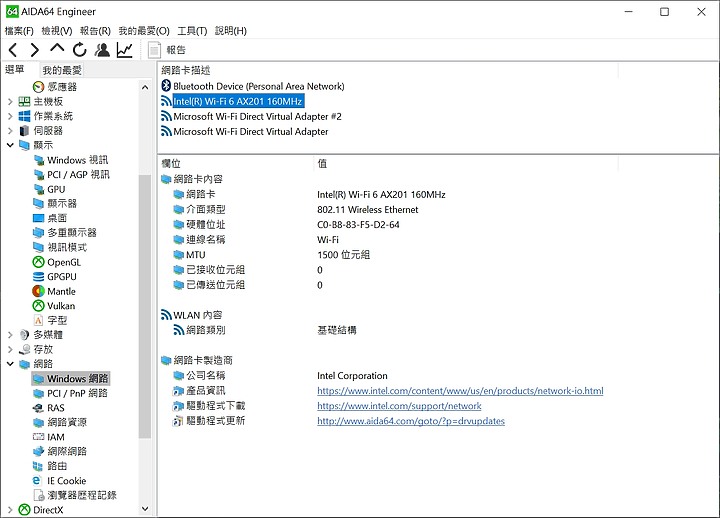Select the 多重顯示器 tree item
The height and width of the screenshot is (518, 720).
[65, 233]
